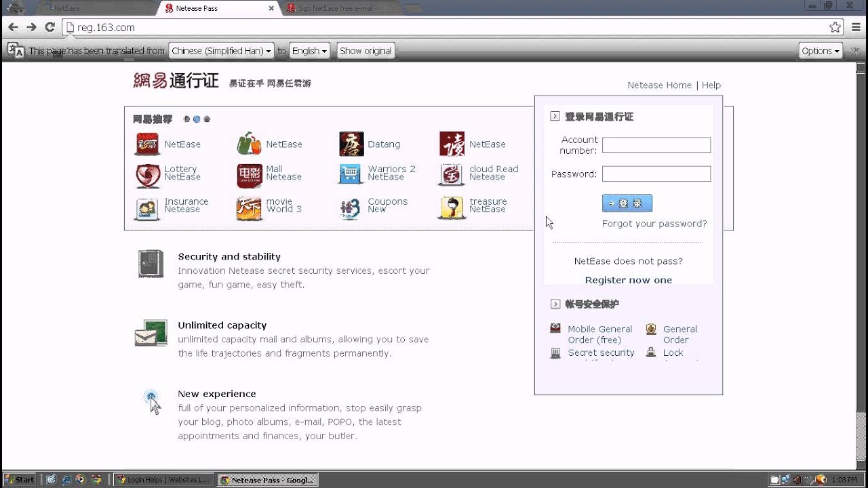Open the treasure NetEase text link
The width and height of the screenshot is (868, 488).
pyautogui.click(x=488, y=205)
